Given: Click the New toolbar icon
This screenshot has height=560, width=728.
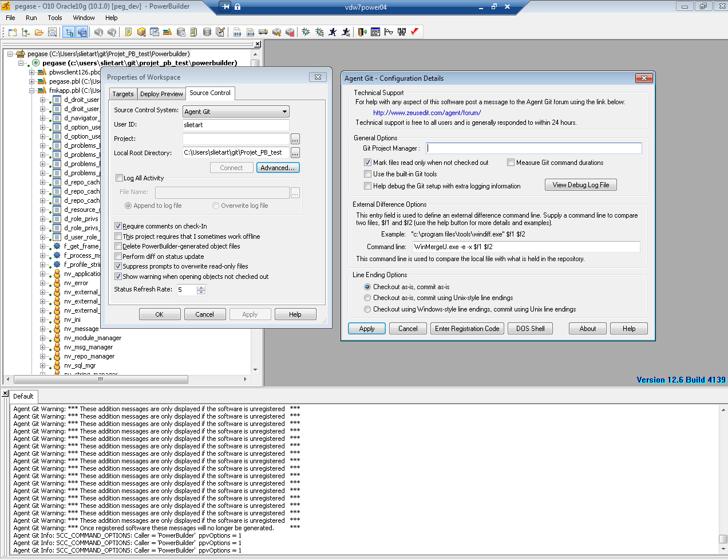Looking at the screenshot, I should 13,32.
